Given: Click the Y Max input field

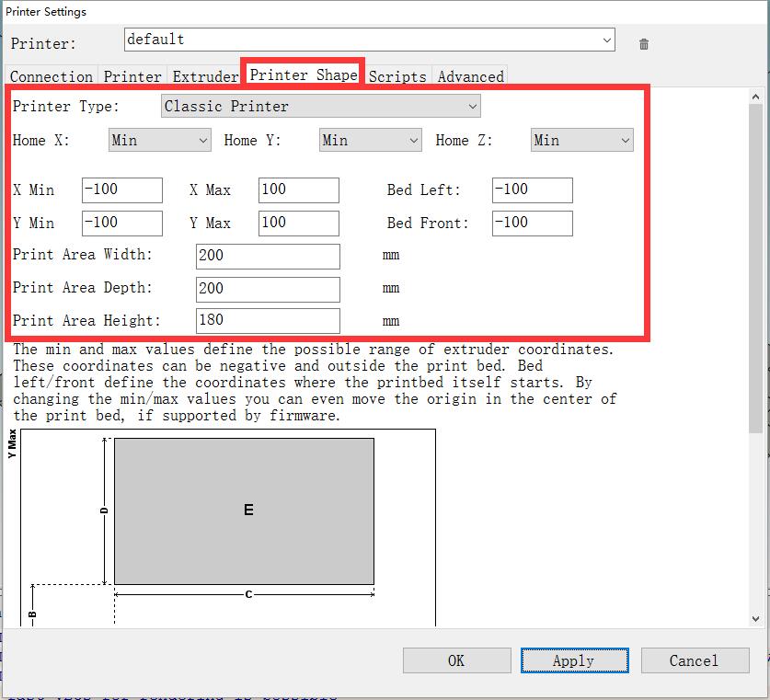Looking at the screenshot, I should coord(298,224).
